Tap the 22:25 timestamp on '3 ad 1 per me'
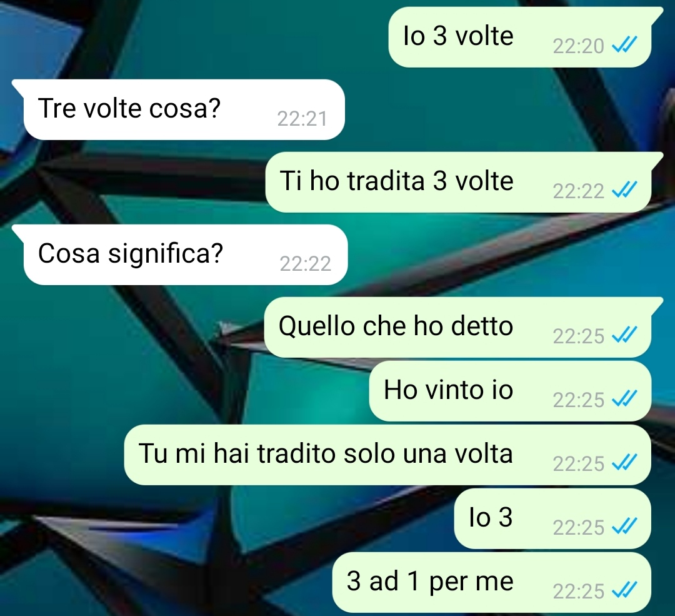Screen dimensions: 675x616 click(579, 591)
